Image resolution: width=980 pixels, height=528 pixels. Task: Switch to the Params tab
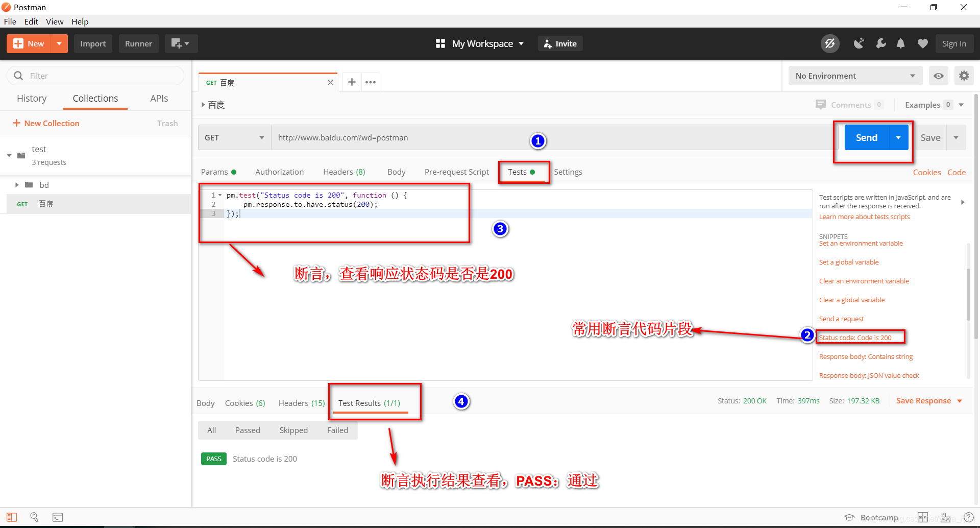[218, 172]
